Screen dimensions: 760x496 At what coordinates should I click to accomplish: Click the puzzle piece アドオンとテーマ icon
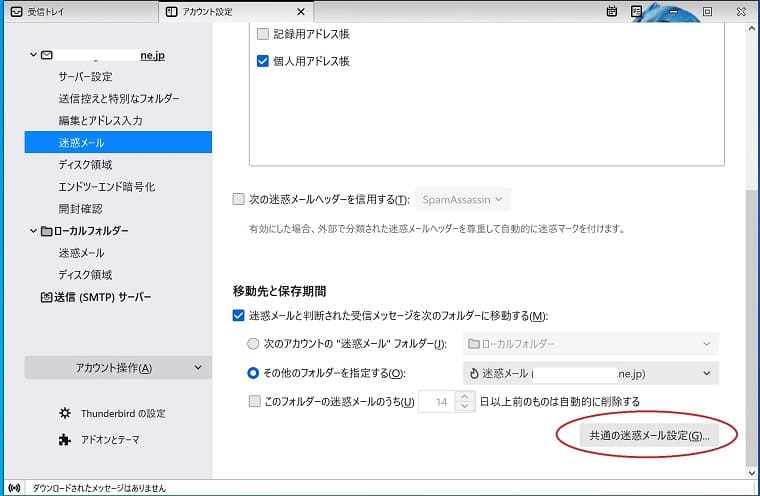tap(65, 439)
